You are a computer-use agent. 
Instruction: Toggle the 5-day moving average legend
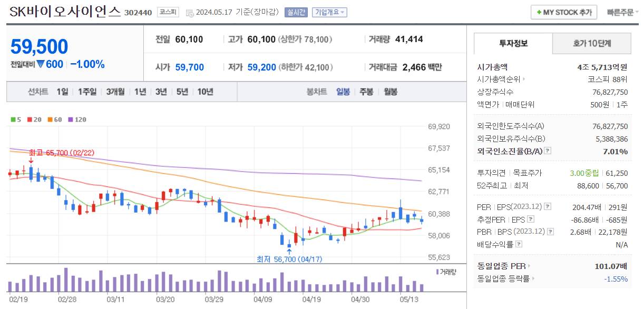13,119
